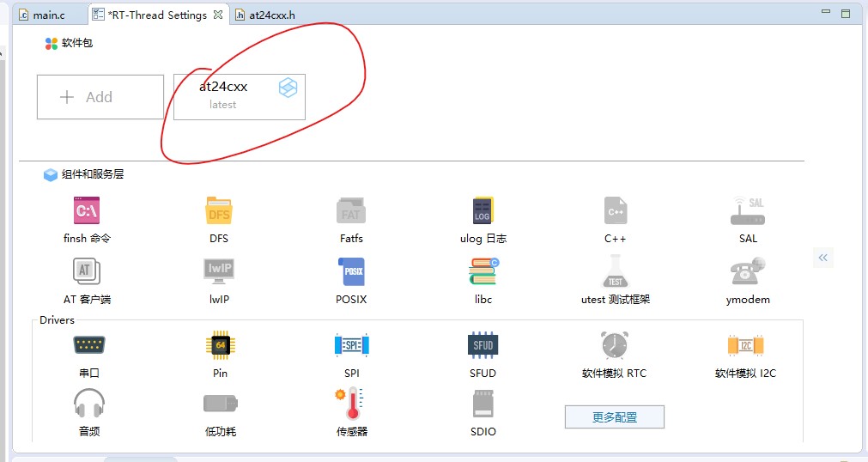Enable the SPI driver icon
The height and width of the screenshot is (462, 868).
[351, 345]
